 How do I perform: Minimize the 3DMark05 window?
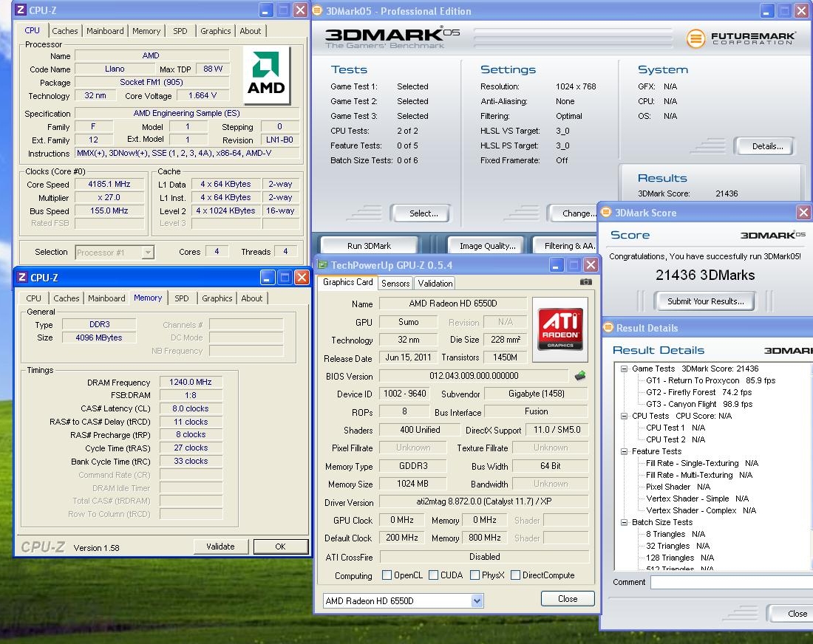tap(767, 10)
